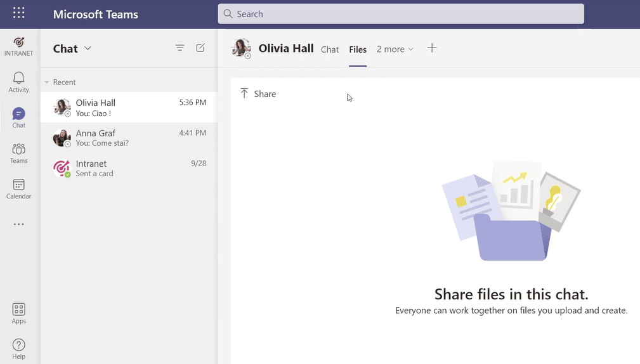Screen dimensions: 640x364
Task: Open Help from the sidebar
Action: click(x=19, y=349)
